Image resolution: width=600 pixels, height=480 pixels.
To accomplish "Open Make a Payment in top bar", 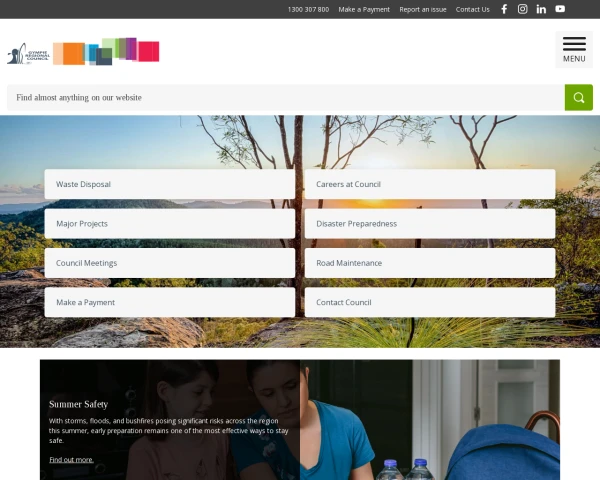I will [x=364, y=10].
